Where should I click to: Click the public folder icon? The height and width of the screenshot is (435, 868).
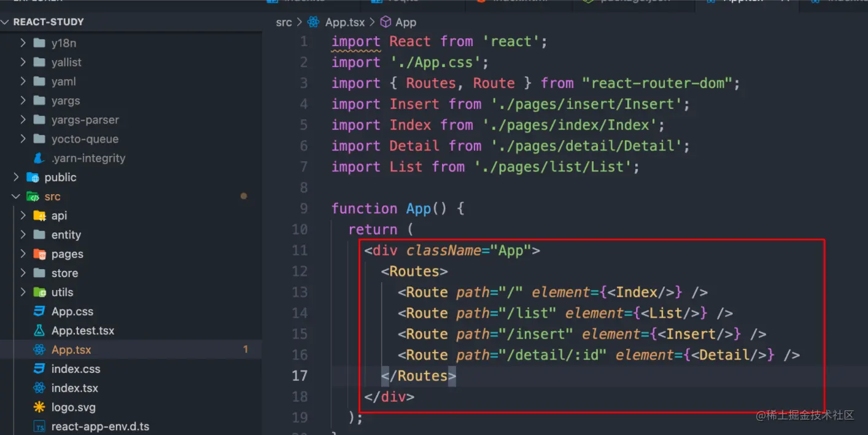(x=33, y=178)
